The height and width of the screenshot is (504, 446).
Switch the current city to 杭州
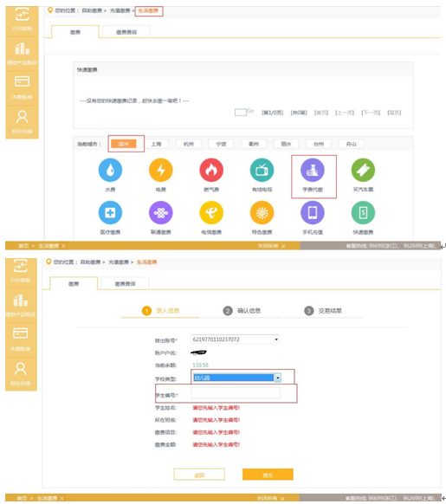pos(189,144)
